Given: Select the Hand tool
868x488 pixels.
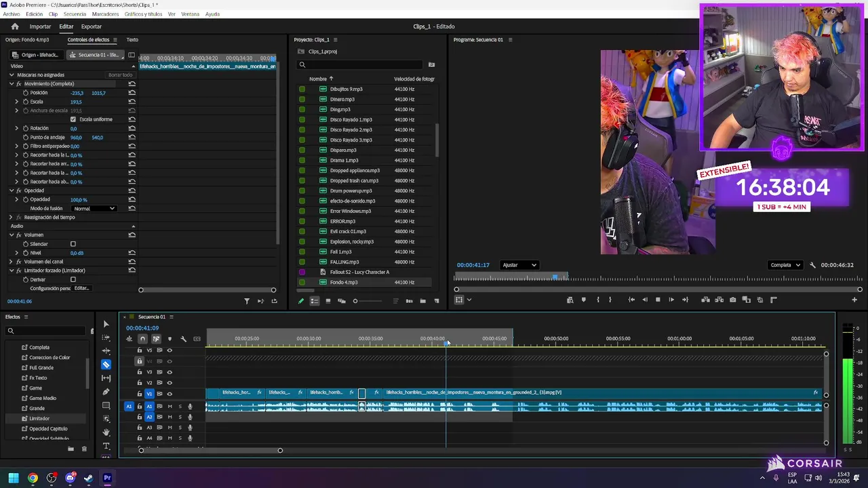Looking at the screenshot, I should (106, 432).
